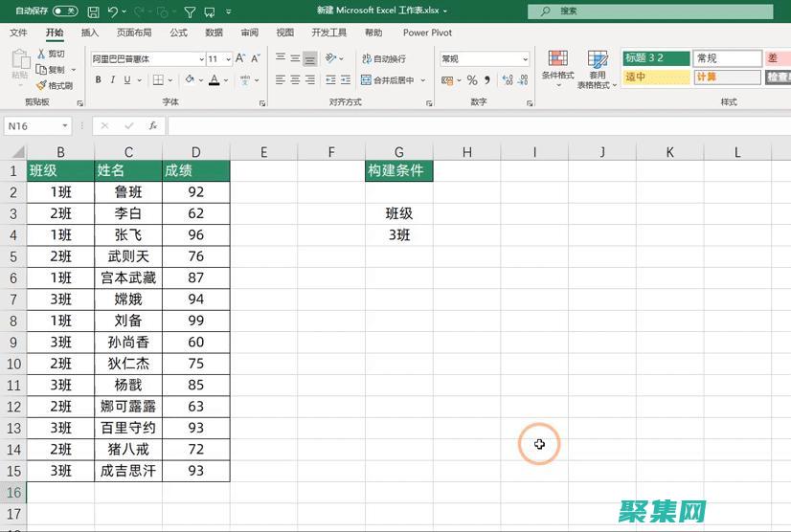This screenshot has width=791, height=532.
Task: Select the criteria cell containing 3班 in column G
Action: (x=399, y=235)
